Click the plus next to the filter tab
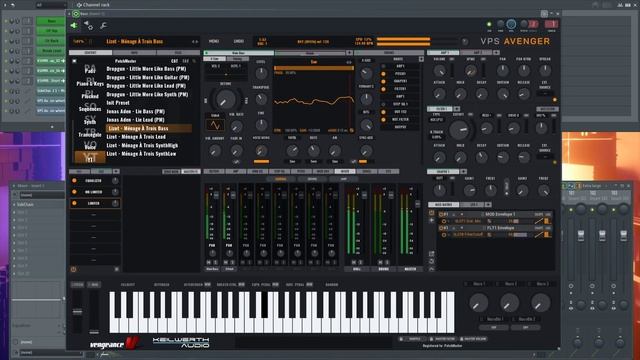The image size is (640, 360). pyautogui.click(x=457, y=109)
